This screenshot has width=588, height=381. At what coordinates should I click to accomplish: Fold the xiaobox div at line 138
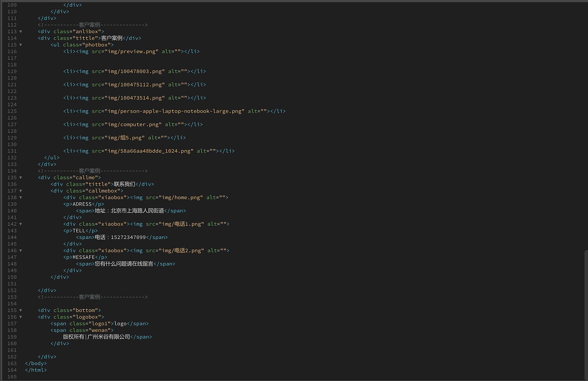[x=21, y=198]
